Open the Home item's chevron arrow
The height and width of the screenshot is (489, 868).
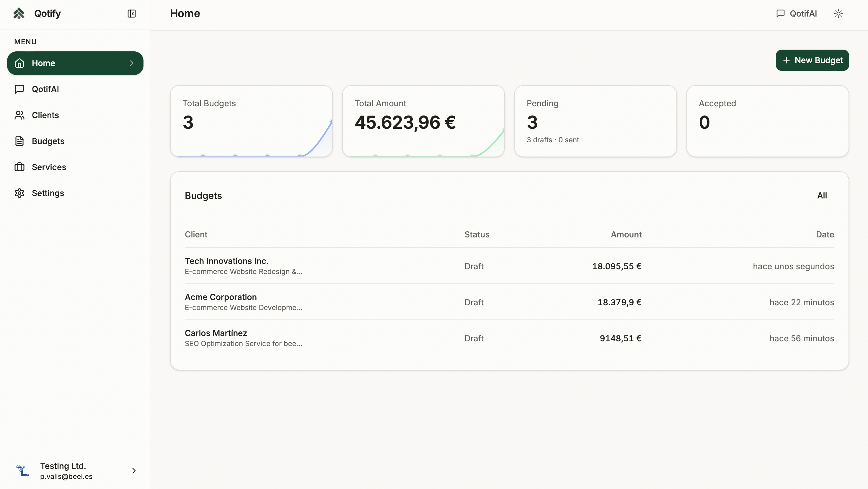pos(131,63)
